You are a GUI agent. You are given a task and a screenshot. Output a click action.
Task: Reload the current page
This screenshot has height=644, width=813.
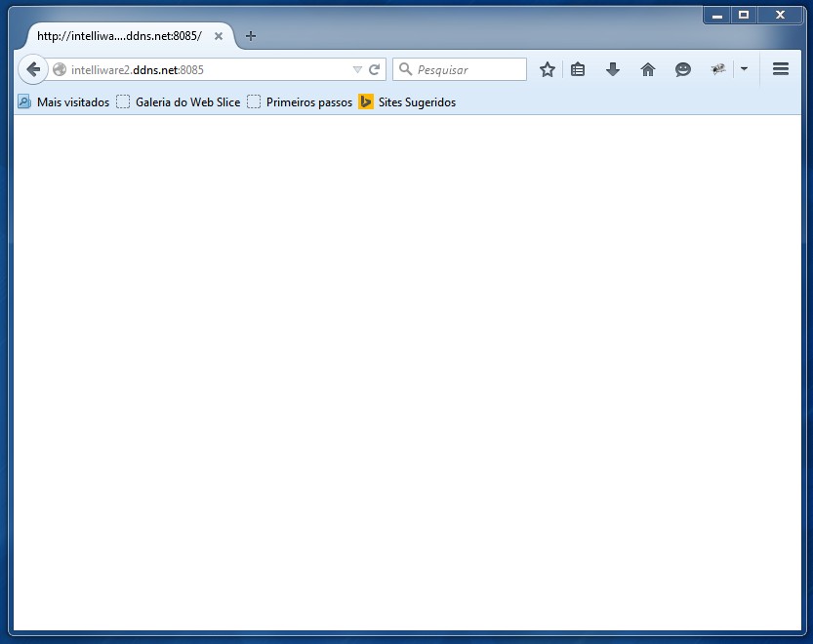point(375,69)
